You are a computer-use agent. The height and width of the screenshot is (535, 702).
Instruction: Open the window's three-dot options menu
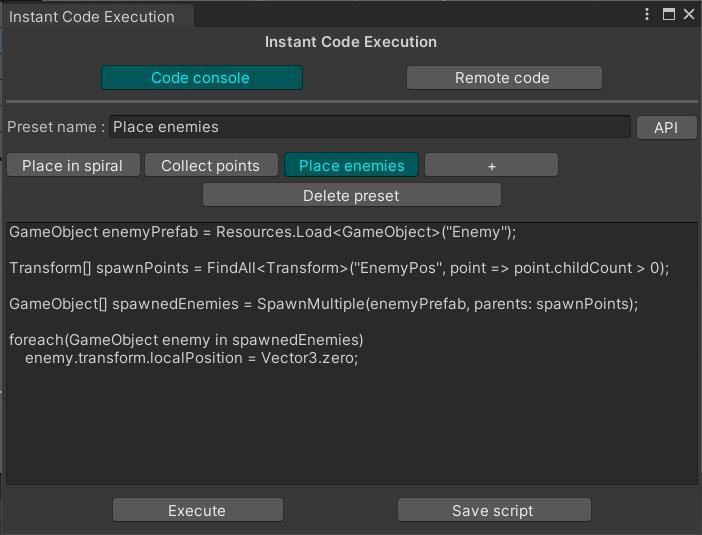click(646, 14)
